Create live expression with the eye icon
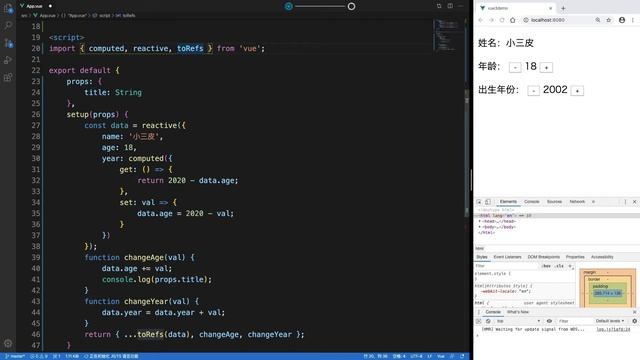 pyautogui.click(x=549, y=321)
